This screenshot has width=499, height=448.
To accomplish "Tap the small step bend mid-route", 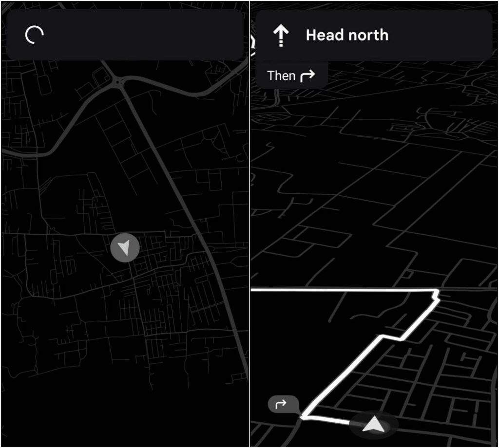I will coord(392,337).
